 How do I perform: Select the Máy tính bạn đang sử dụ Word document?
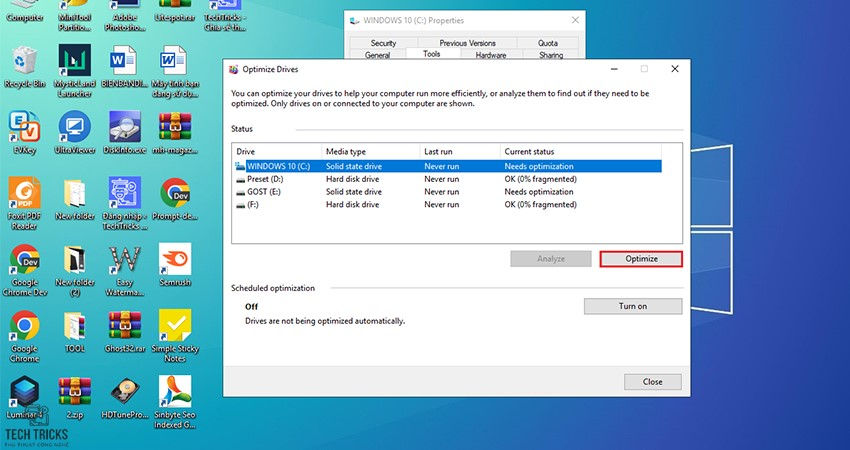[175, 71]
